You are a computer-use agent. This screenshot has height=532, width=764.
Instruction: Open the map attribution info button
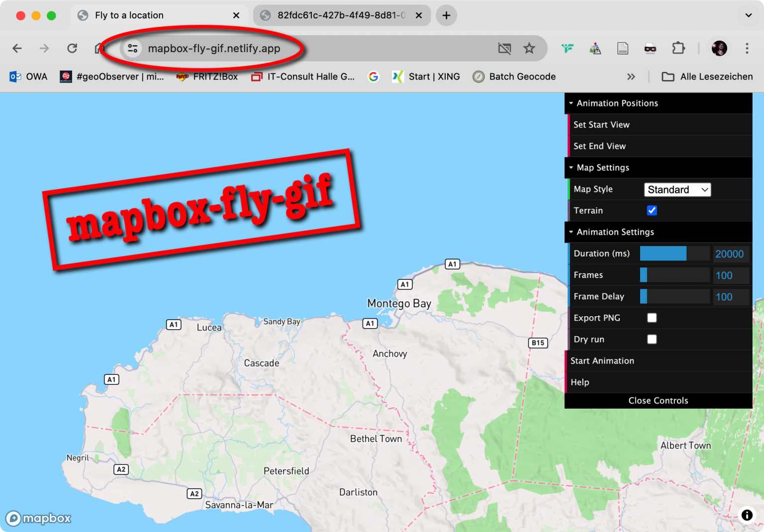747,516
